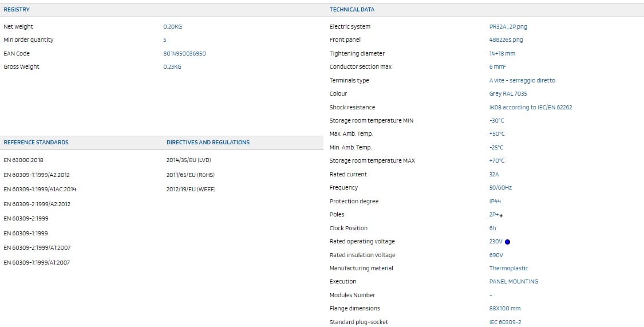Screen dimensions: 644x327
Task: Click the IK08 shock resistance value
Action: [530, 107]
